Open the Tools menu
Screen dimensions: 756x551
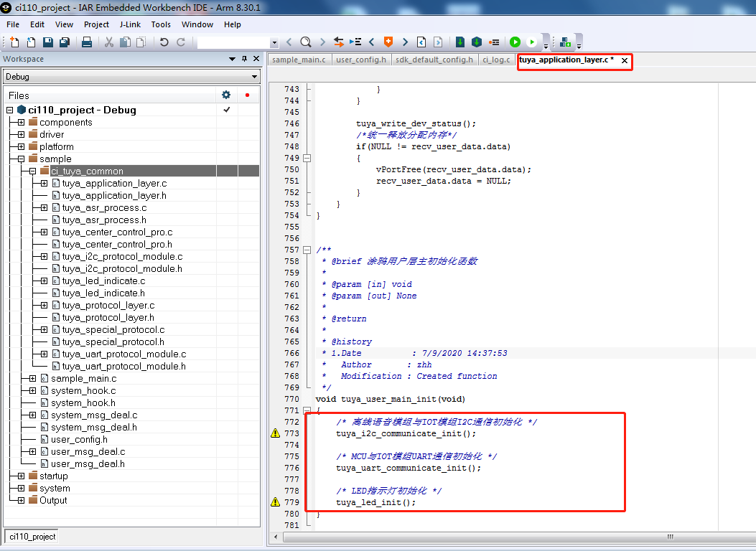pyautogui.click(x=161, y=24)
